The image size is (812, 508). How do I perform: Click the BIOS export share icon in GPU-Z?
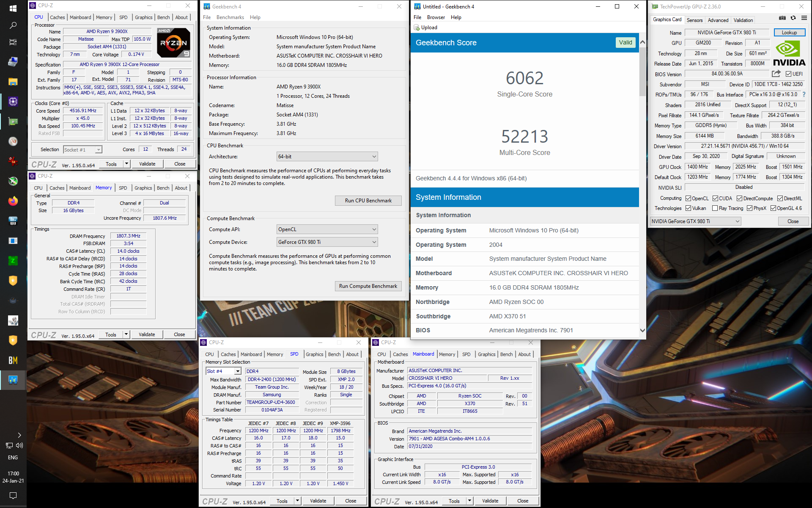coord(776,74)
